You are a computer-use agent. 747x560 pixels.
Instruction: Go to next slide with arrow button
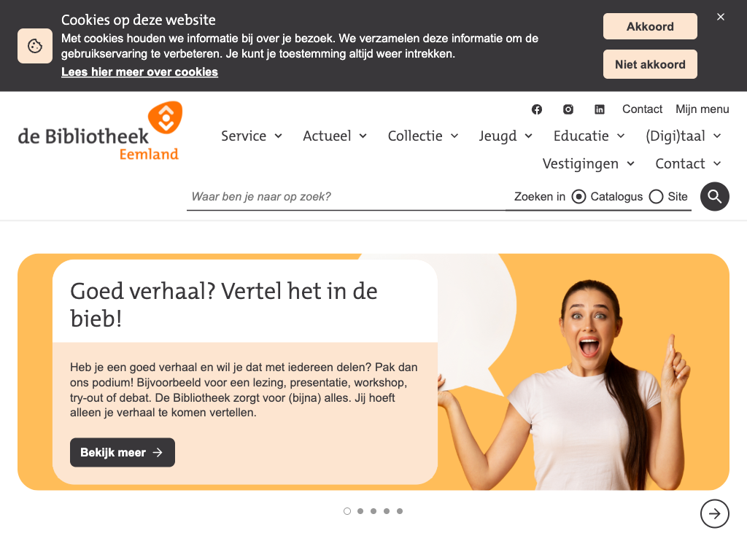pos(715,513)
